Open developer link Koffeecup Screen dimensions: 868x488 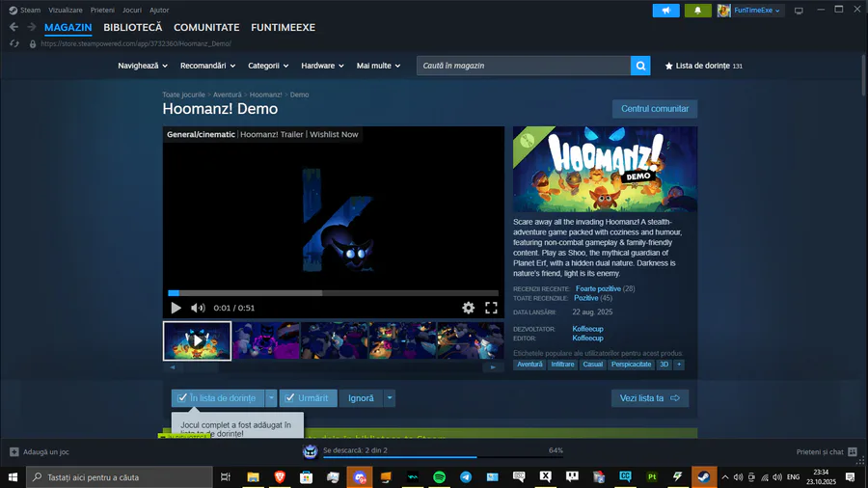click(587, 329)
